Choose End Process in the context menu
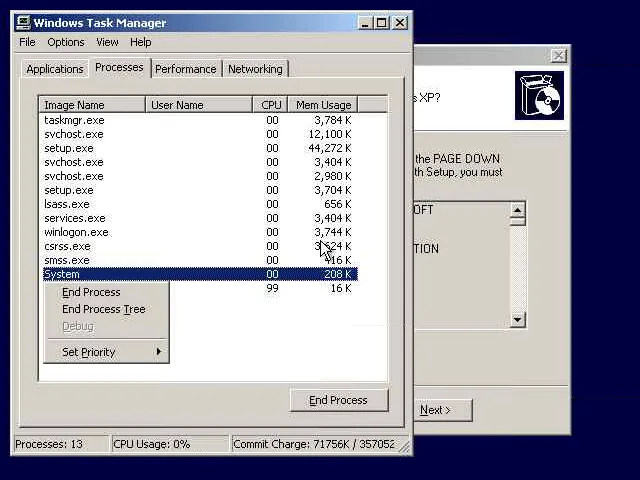This screenshot has width=640, height=480. click(106, 292)
